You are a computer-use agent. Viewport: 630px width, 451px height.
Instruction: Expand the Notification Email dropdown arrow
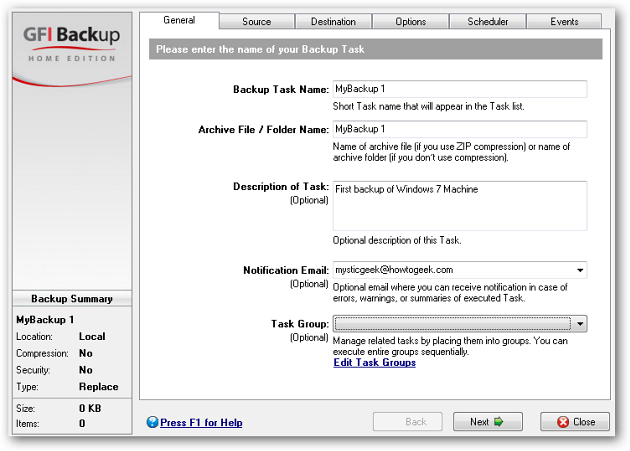580,270
